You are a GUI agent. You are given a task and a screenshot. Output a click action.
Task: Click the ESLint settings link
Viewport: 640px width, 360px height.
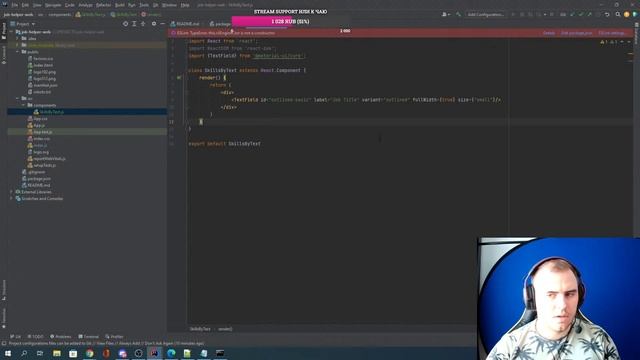tap(612, 33)
